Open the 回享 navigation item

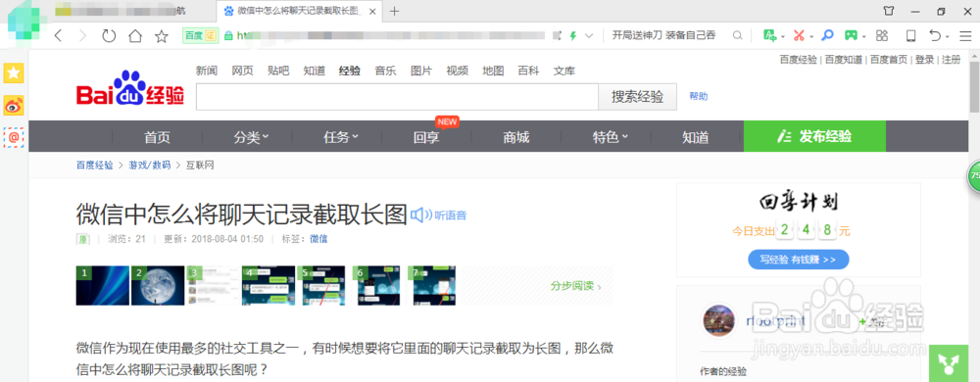[x=426, y=137]
